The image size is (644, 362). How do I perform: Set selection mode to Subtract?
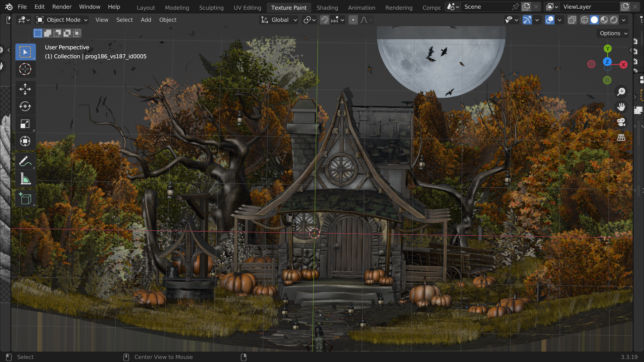pyautogui.click(x=57, y=33)
